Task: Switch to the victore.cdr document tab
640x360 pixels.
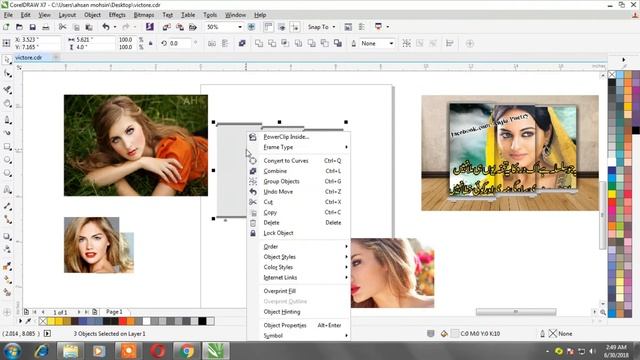Action: pos(29,58)
